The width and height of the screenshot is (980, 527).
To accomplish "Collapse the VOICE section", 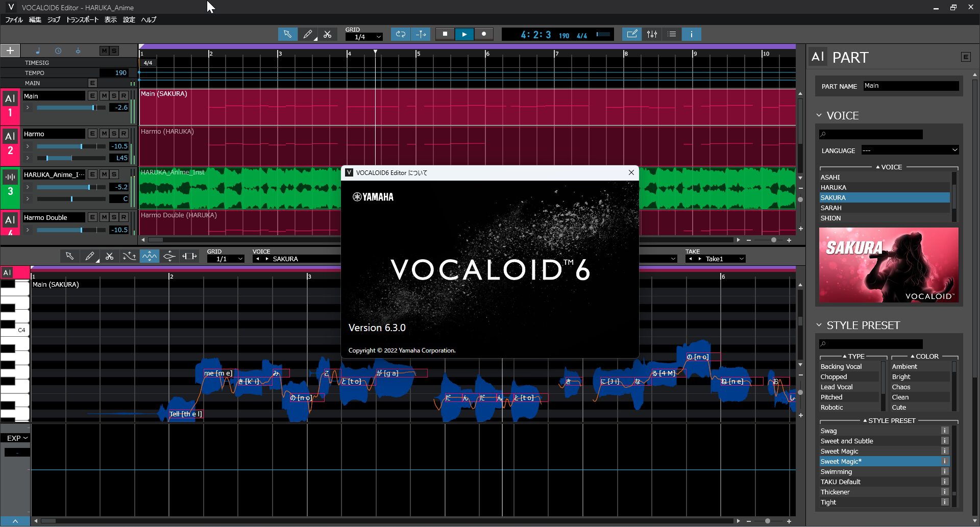I will (819, 115).
